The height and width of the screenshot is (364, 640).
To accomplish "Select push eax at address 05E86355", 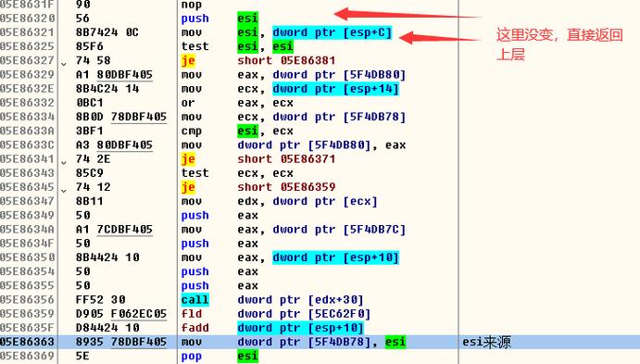I will (x=220, y=286).
